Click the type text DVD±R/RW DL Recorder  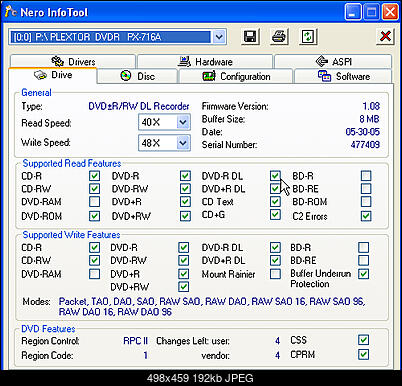(x=139, y=106)
